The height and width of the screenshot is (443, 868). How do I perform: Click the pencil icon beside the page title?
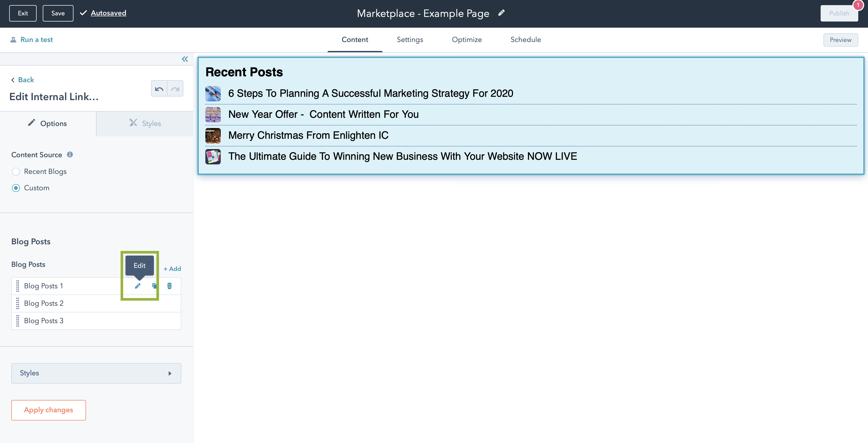[x=501, y=13]
